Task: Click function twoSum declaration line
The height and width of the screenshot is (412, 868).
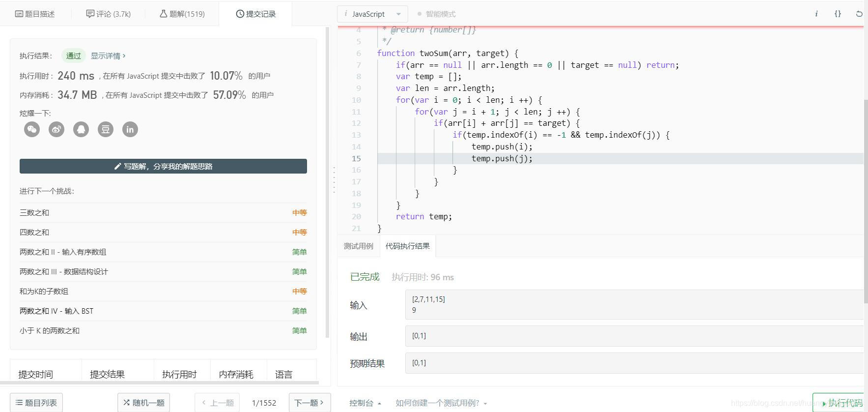Action: (448, 53)
